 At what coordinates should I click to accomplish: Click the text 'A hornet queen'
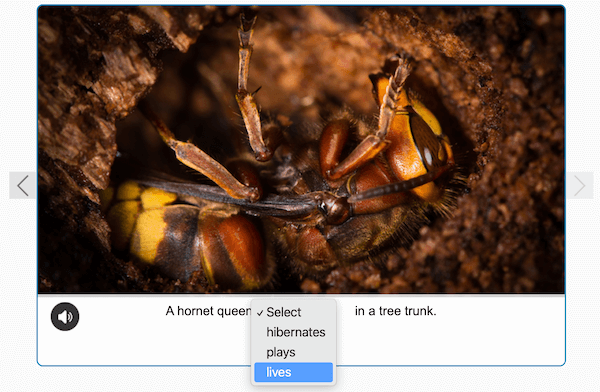[x=209, y=311]
